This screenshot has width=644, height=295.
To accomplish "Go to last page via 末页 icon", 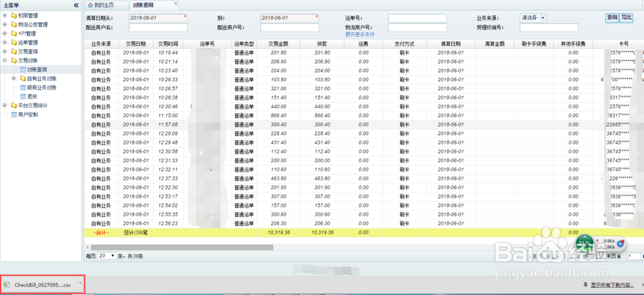I will point(620,256).
